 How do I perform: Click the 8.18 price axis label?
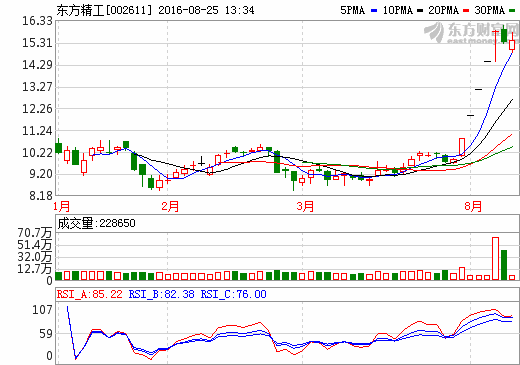(x=41, y=196)
